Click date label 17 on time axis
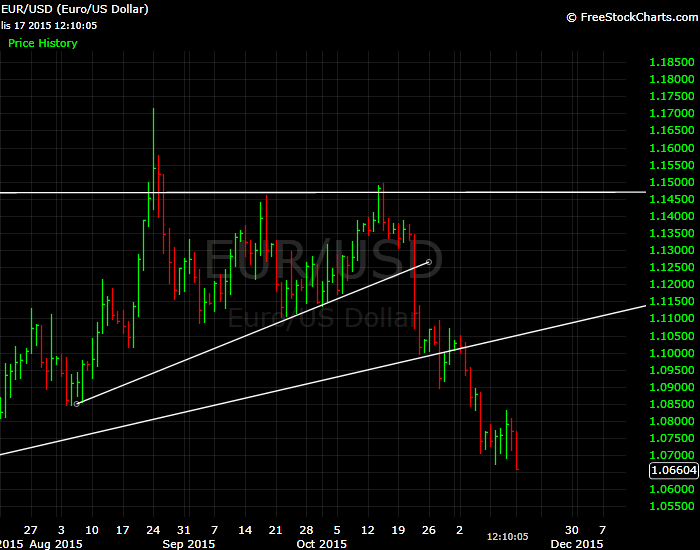Screen dimensions: 700x550 (122, 530)
